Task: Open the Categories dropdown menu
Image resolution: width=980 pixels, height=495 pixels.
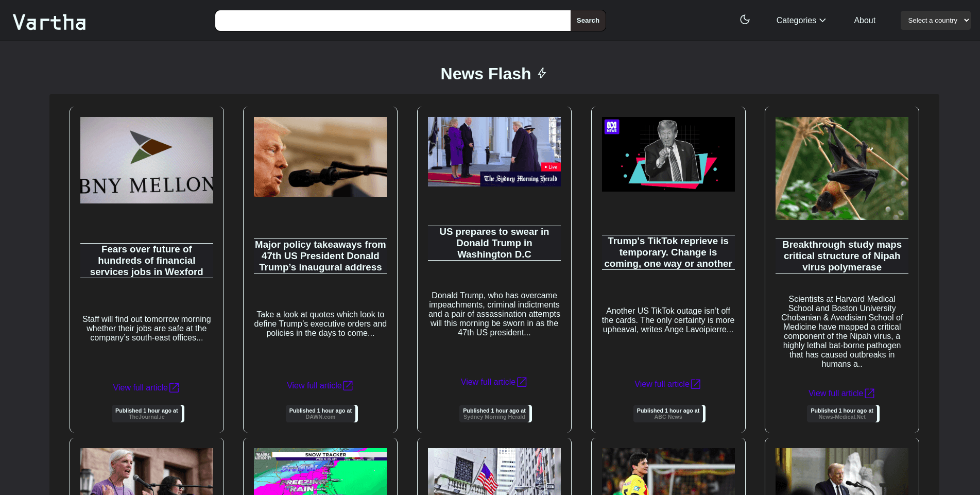Action: 800,21
